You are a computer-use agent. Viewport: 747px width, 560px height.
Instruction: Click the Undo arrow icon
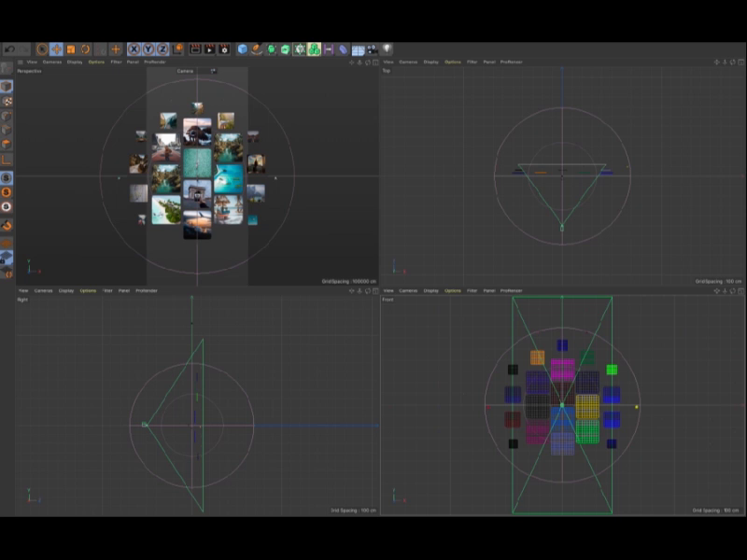9,49
